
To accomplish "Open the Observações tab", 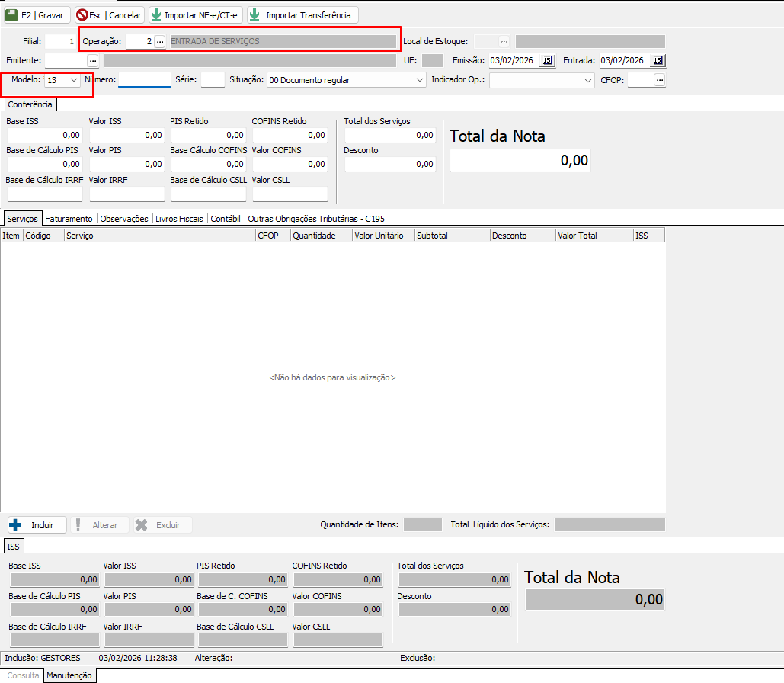I will [x=124, y=218].
